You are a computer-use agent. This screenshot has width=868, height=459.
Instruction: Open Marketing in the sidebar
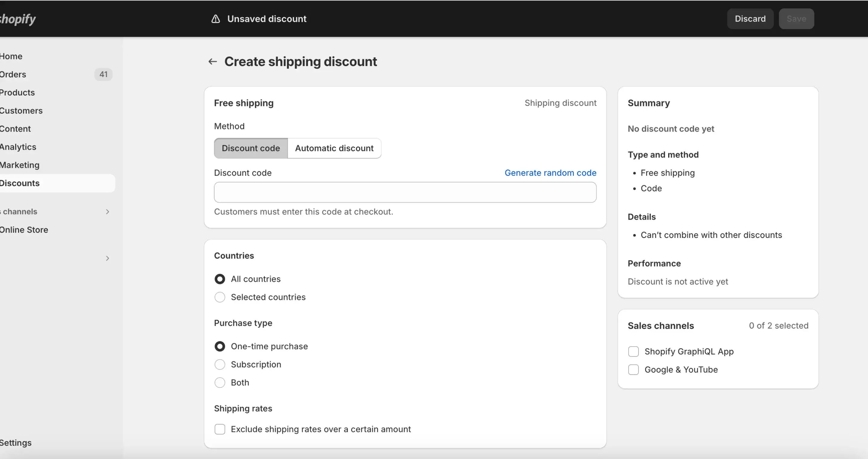click(20, 165)
